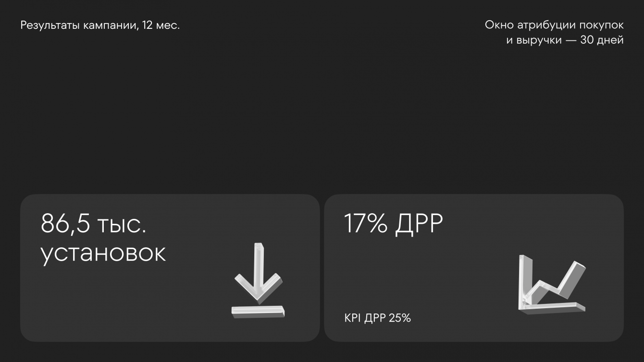This screenshot has height=362, width=644.
Task: Click the "25%" target value
Action: [x=400, y=318]
